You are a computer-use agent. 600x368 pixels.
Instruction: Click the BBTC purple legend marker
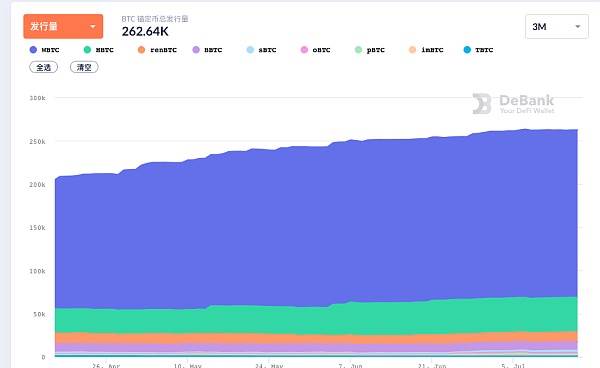(x=196, y=50)
